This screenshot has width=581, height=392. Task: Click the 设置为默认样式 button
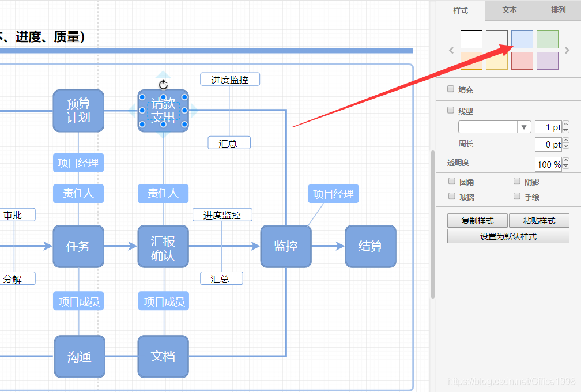[508, 236]
